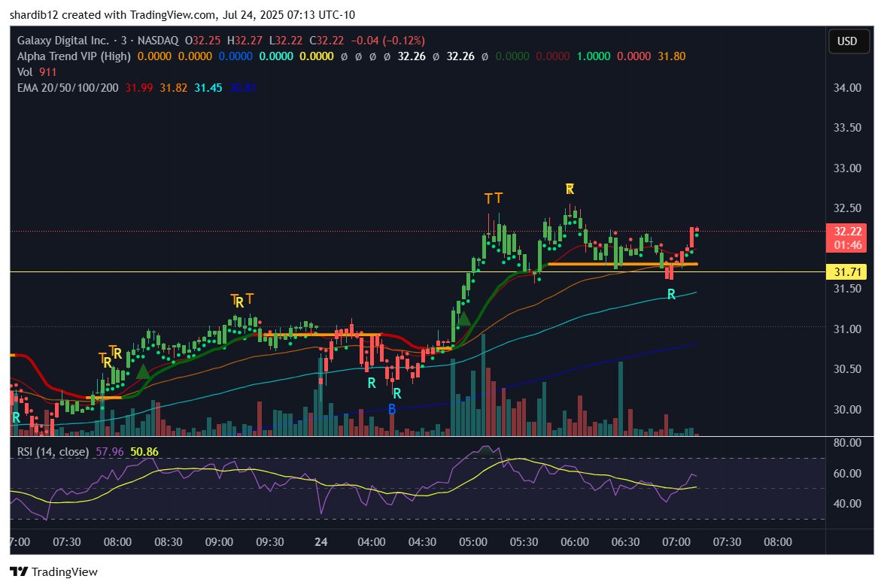Click the 33.00 price axis label
Screen dimensions: 884x588
(847, 168)
